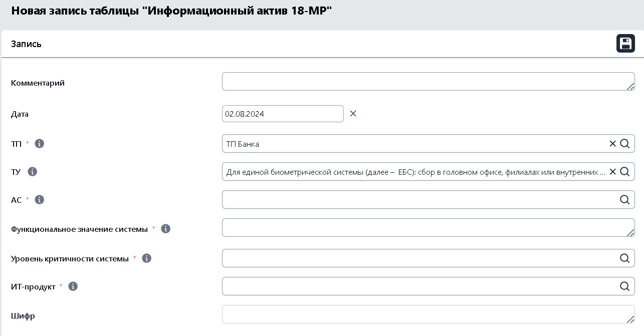This screenshot has height=336, width=644.
Task: Clear the date value 02.08.2024
Action: (x=353, y=114)
